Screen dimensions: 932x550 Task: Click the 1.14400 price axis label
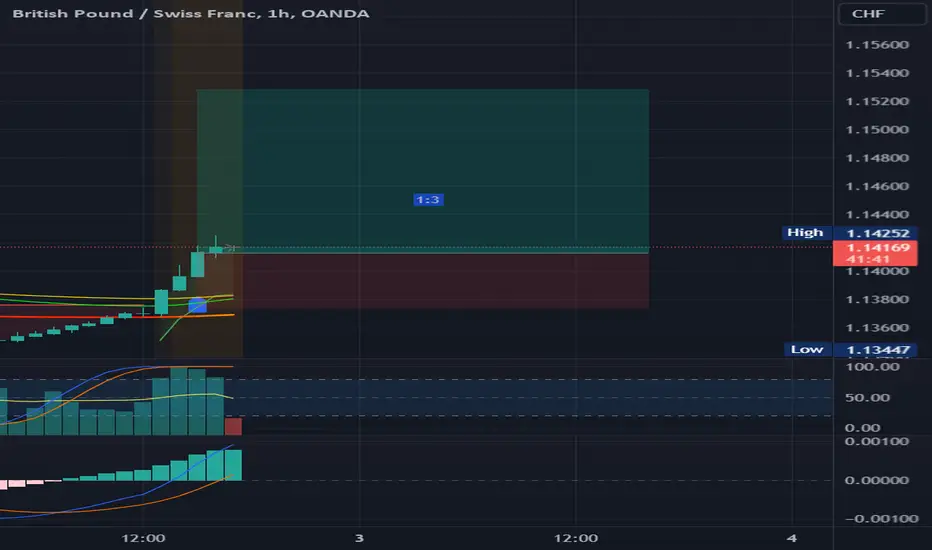click(x=877, y=215)
